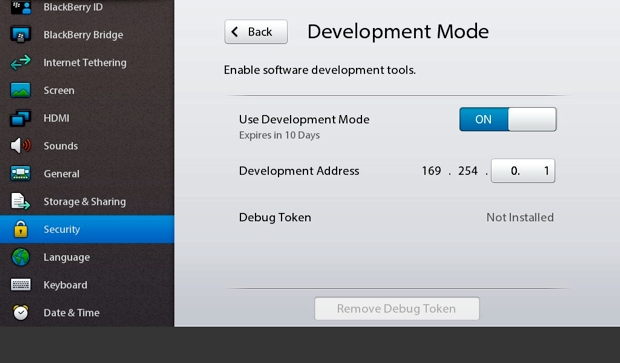Open Keyboard settings label
Viewport: 620px width, 363px height.
tap(65, 285)
